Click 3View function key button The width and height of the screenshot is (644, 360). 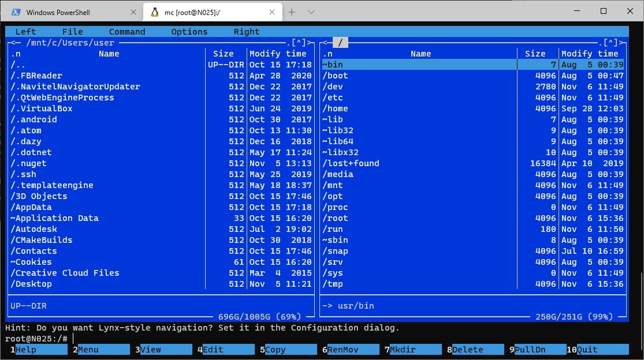point(164,350)
